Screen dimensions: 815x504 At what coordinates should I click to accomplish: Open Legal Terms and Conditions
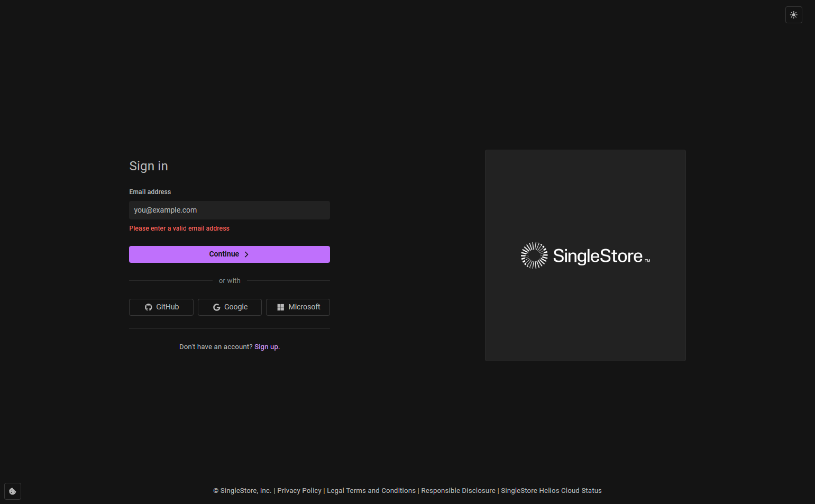pyautogui.click(x=371, y=490)
